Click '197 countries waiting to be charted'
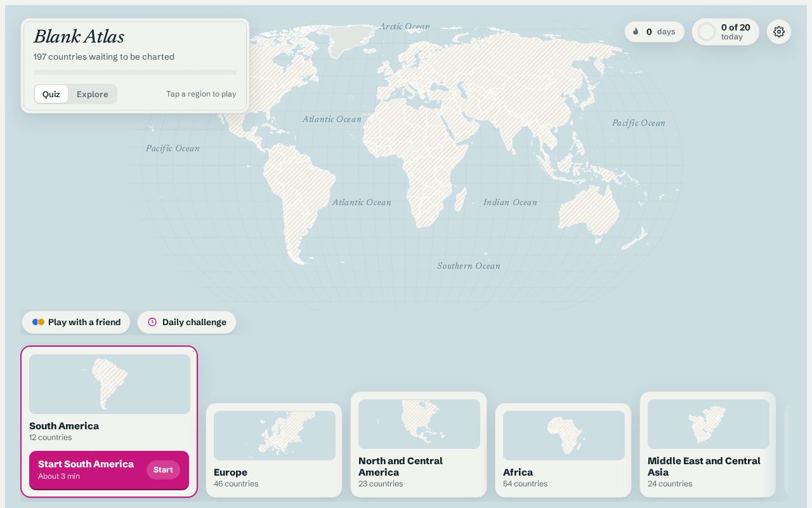 pos(104,57)
